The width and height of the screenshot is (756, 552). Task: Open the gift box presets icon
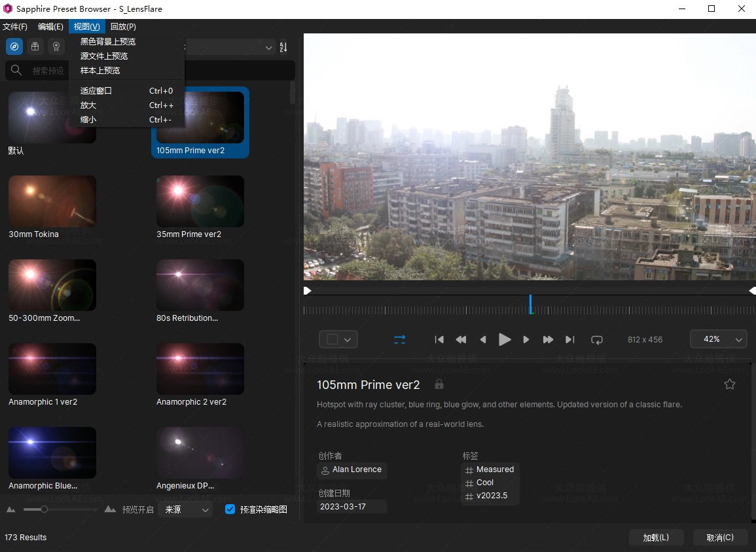(x=35, y=46)
